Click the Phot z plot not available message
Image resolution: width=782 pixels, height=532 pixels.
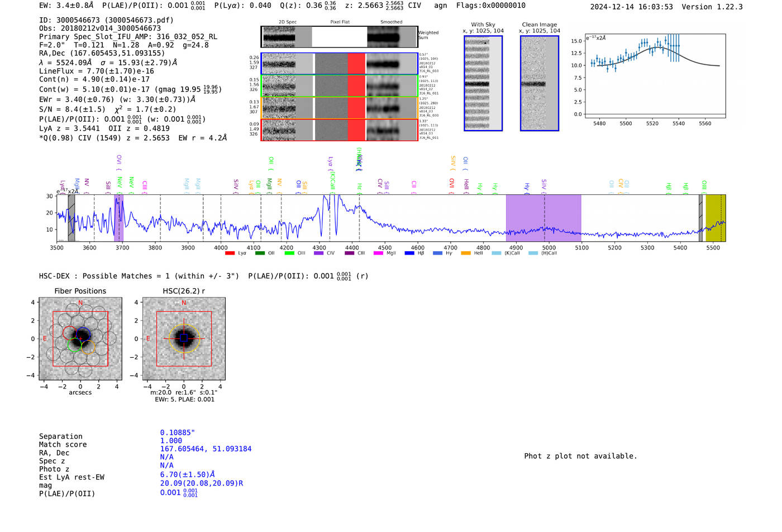(x=580, y=457)
